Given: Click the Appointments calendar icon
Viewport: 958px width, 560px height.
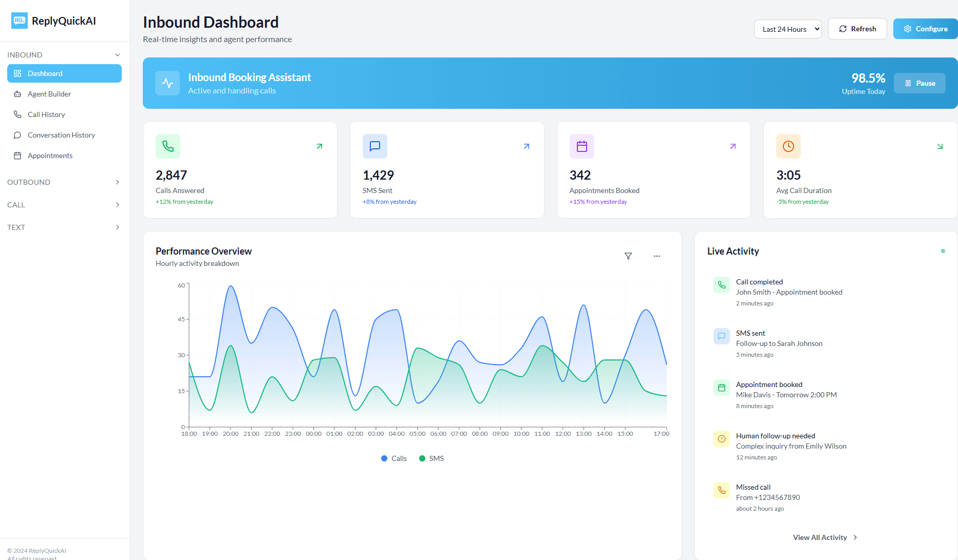Looking at the screenshot, I should point(17,155).
